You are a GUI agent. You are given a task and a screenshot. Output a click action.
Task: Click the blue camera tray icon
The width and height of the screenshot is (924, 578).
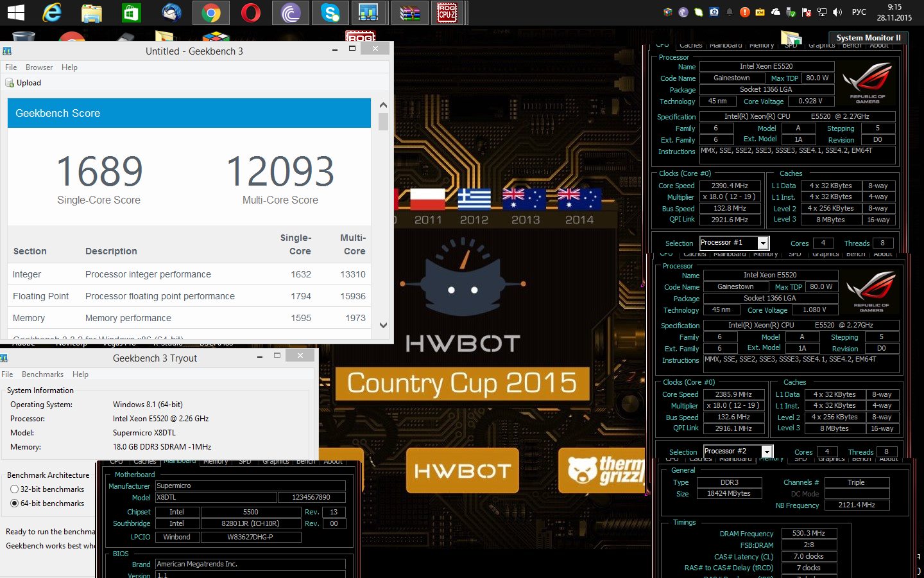pos(714,12)
